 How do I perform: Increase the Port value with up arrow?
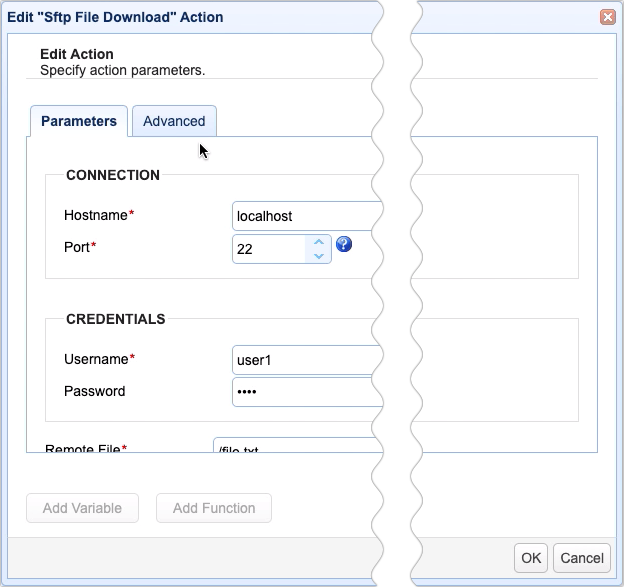click(318, 241)
